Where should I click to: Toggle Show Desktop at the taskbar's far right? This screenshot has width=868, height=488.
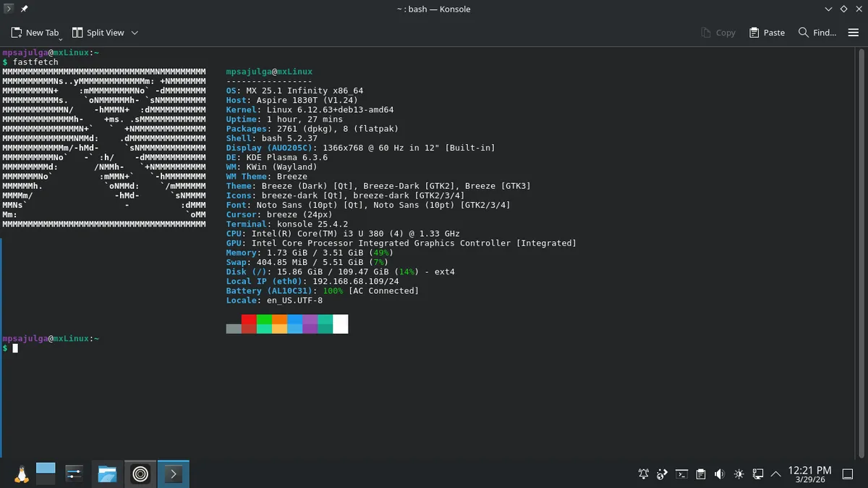point(848,474)
